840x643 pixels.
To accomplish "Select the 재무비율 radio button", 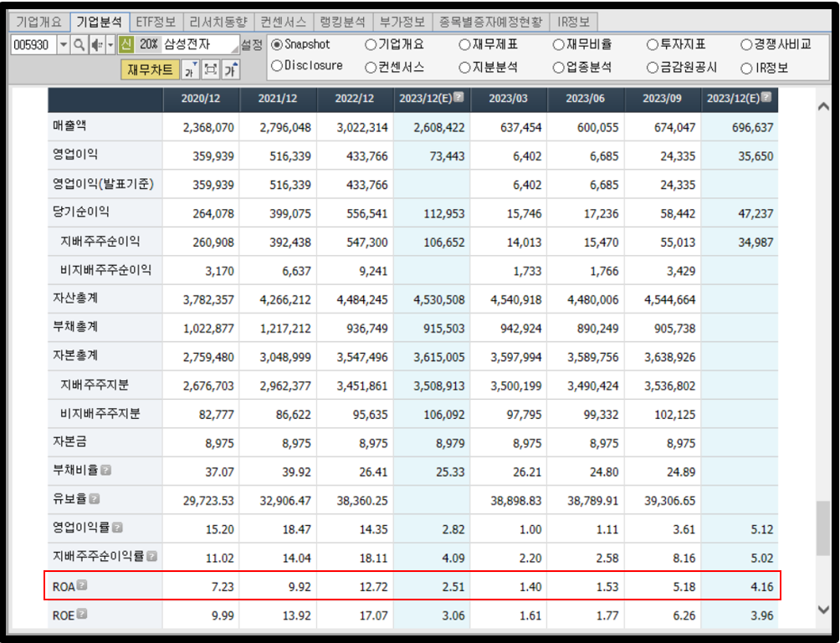I will point(559,45).
